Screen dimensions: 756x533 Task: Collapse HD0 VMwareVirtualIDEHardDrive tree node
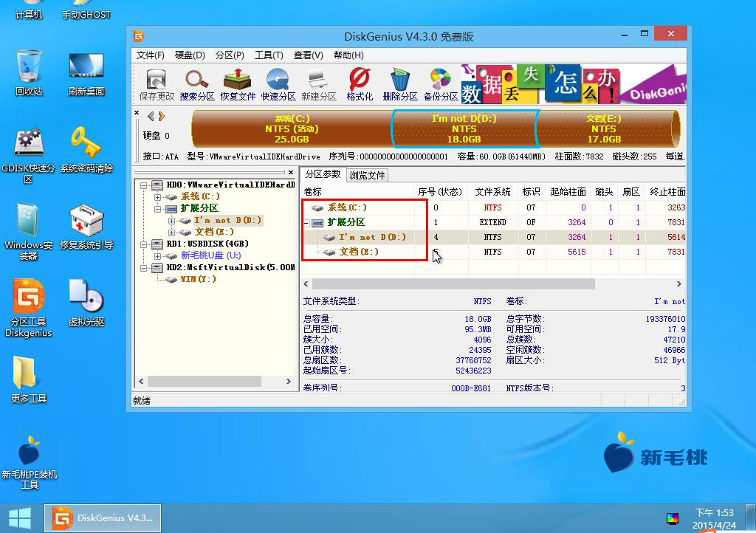coord(144,185)
